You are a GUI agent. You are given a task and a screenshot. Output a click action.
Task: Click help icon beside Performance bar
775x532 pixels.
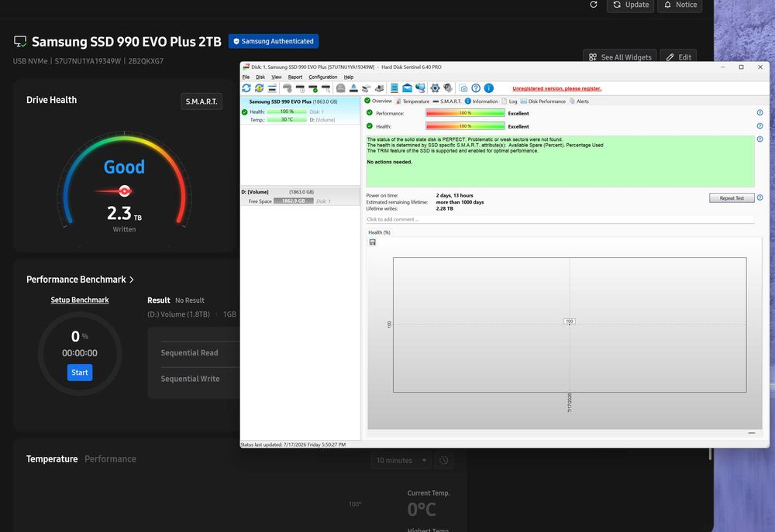[x=759, y=112]
